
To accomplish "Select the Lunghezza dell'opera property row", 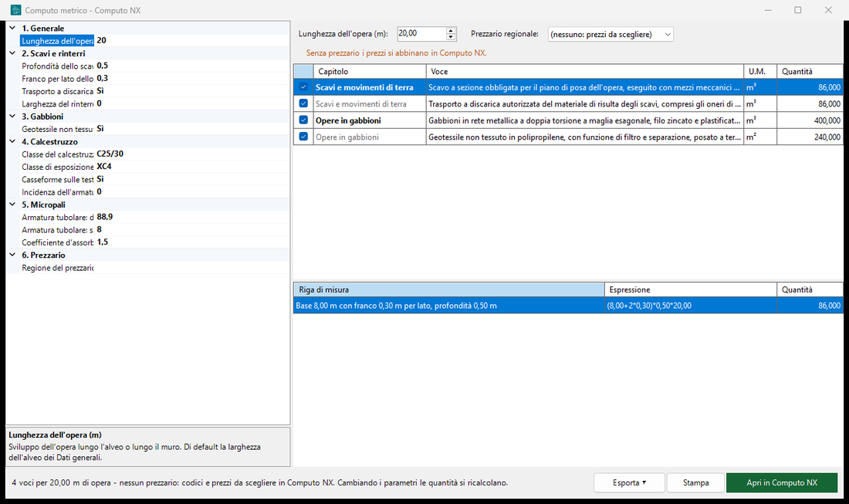I will (x=154, y=41).
